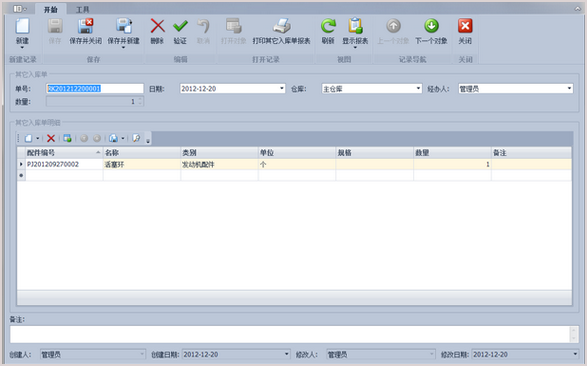Click the 新建 new record icon
This screenshot has width=587, height=366.
click(x=22, y=26)
